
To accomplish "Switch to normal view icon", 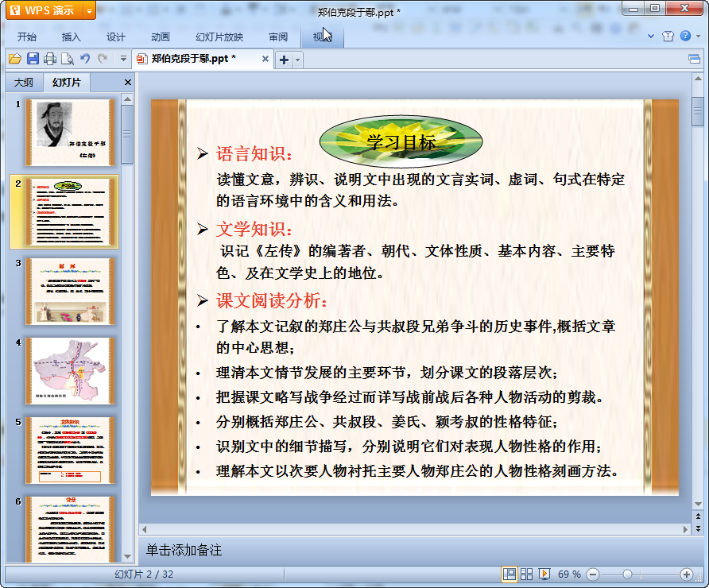I will 509,574.
